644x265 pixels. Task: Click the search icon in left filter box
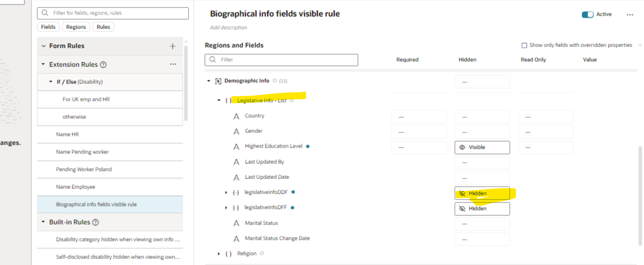click(x=45, y=13)
